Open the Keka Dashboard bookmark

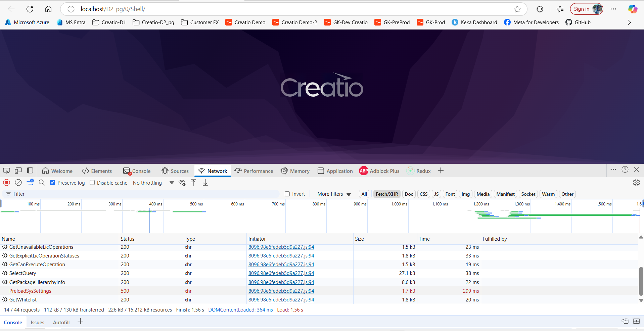point(474,22)
